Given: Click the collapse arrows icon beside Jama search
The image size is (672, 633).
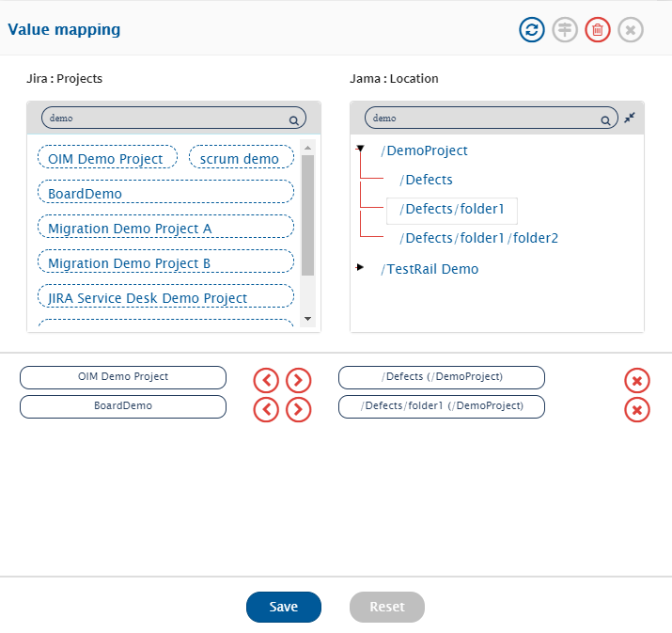Looking at the screenshot, I should [x=630, y=118].
